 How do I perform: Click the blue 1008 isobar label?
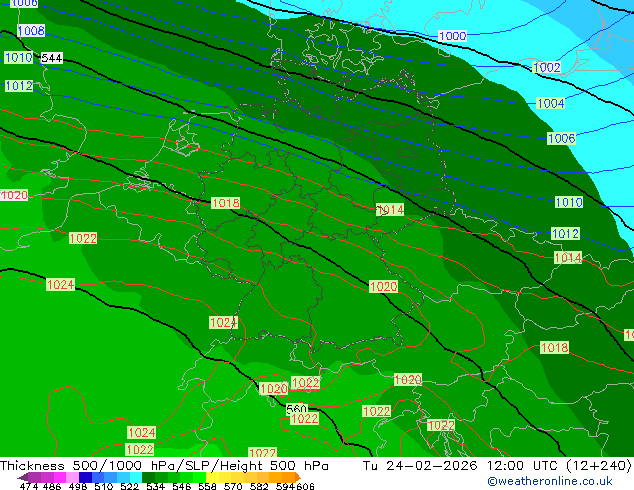[31, 30]
